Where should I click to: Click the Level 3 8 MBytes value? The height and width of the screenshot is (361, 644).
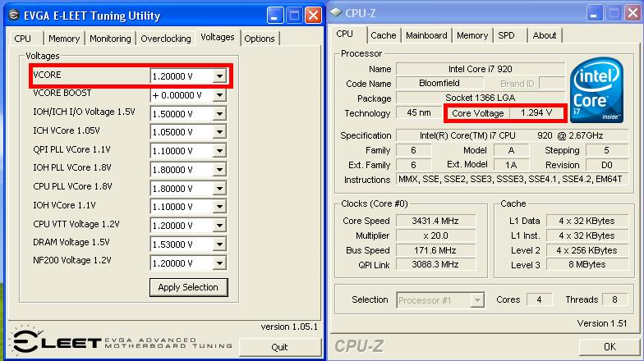click(586, 264)
